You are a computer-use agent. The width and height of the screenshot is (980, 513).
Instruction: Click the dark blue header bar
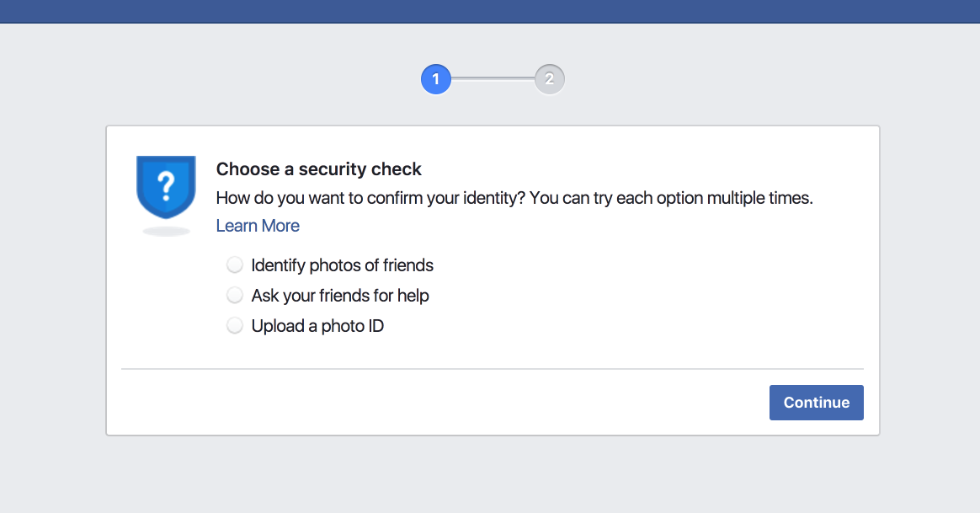coord(490,11)
